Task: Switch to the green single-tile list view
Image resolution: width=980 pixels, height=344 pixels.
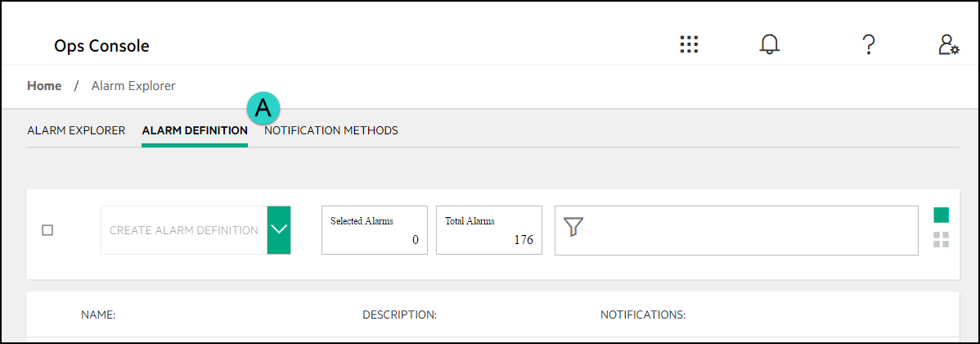Action: pyautogui.click(x=941, y=215)
